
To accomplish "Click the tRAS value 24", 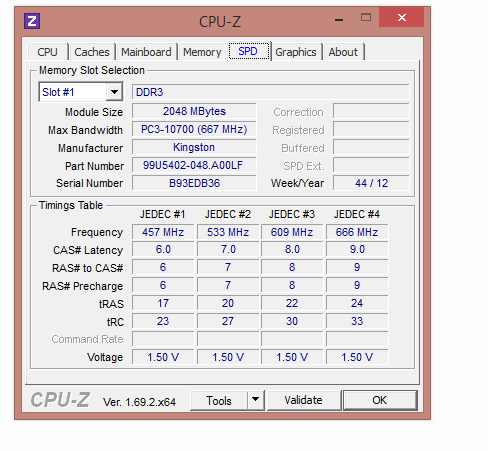I will coord(357,303).
